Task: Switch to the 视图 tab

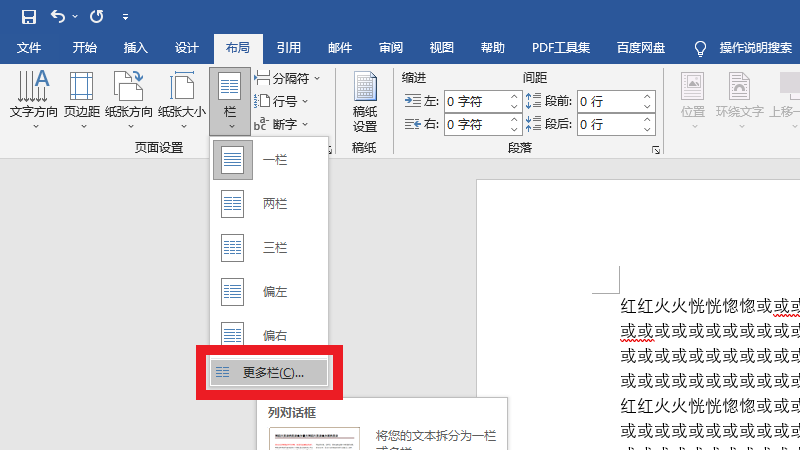Action: click(x=442, y=48)
